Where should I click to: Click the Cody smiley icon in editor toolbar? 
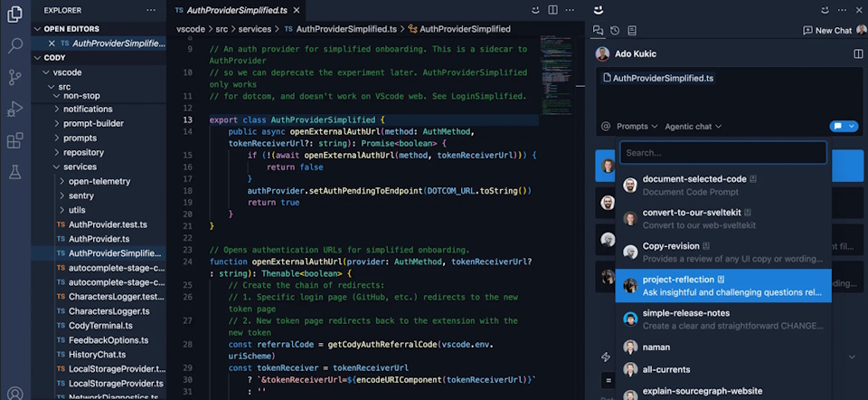(534, 10)
